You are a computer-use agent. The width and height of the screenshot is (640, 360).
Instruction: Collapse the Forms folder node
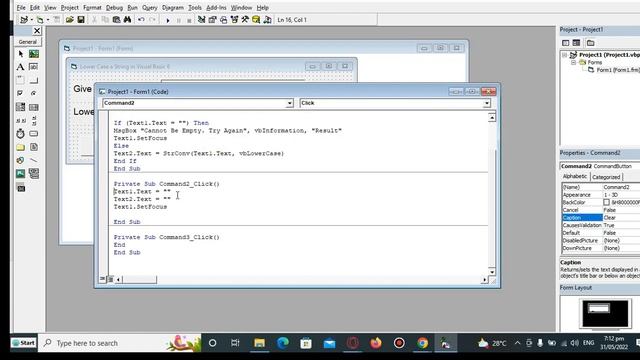point(573,62)
